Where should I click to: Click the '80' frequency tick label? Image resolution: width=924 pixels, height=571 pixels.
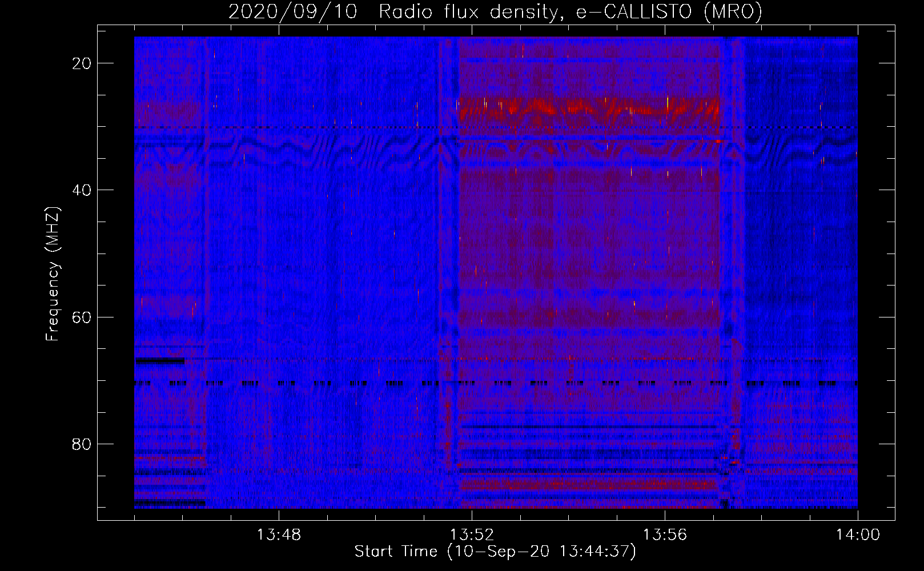click(x=82, y=444)
